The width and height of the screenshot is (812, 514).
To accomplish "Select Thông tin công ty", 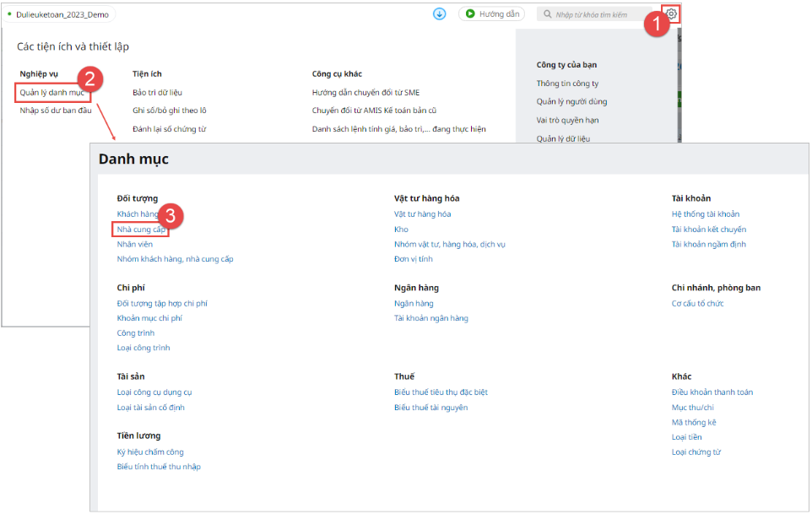I will pos(567,84).
